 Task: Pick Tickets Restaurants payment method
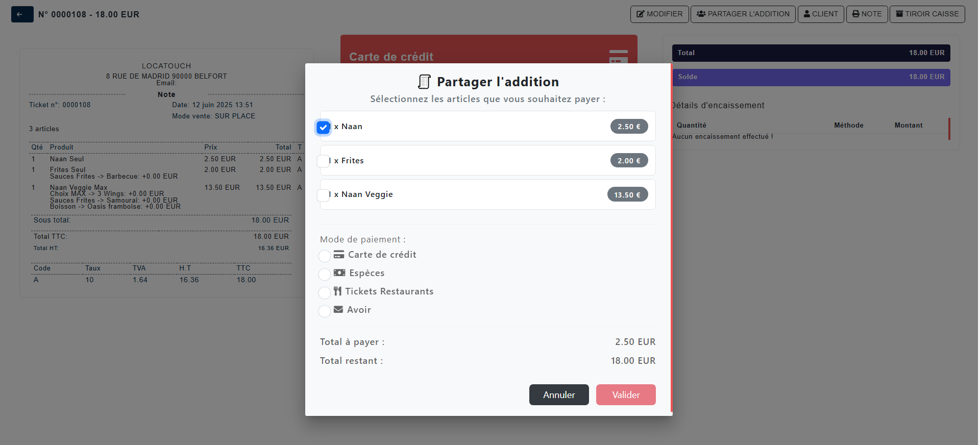325,292
